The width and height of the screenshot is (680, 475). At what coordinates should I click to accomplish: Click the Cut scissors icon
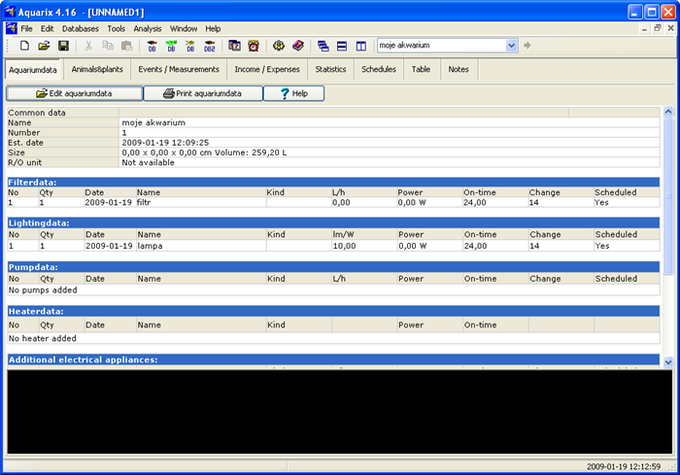tap(88, 46)
